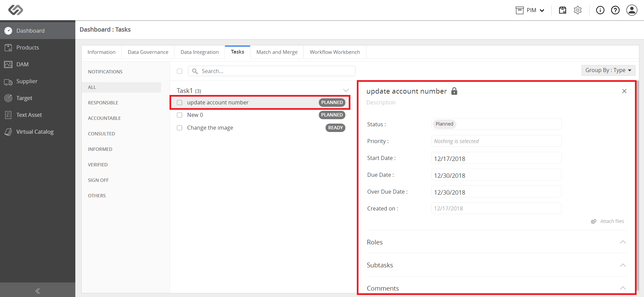Open the Priority 'Nothing is selected' dropdown

496,141
